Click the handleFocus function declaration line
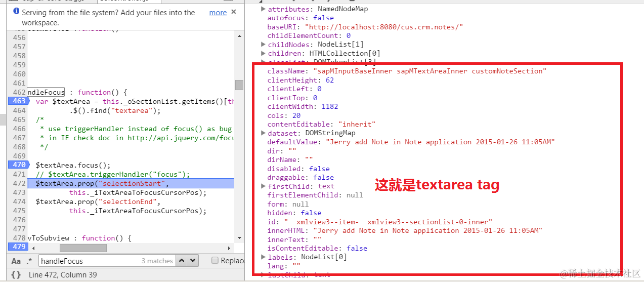Image resolution: width=644 pixels, height=282 pixels. pyautogui.click(x=77, y=92)
